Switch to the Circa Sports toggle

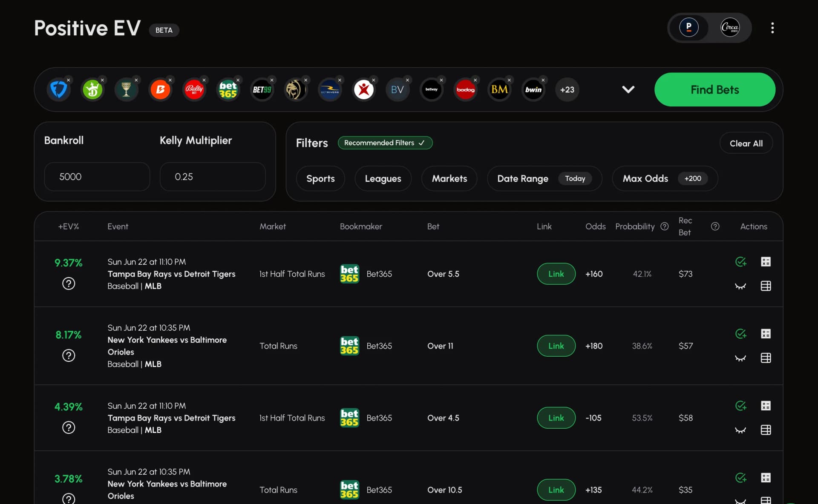coord(729,28)
